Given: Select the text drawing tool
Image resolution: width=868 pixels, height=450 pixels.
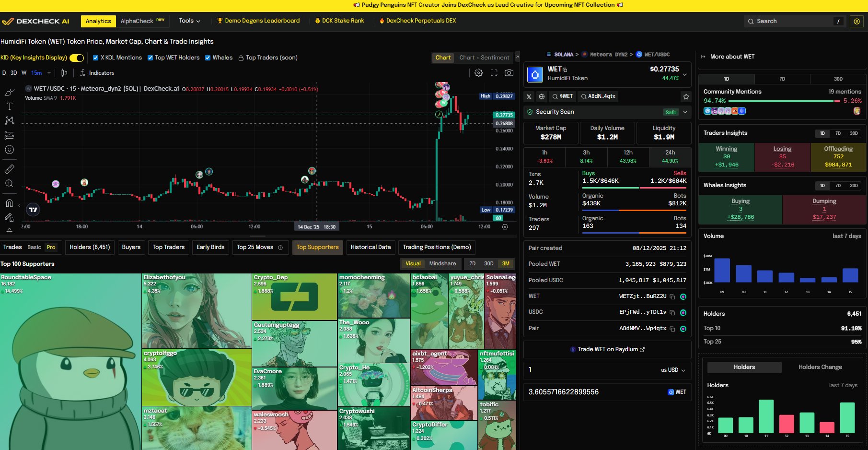Looking at the screenshot, I should 9,107.
